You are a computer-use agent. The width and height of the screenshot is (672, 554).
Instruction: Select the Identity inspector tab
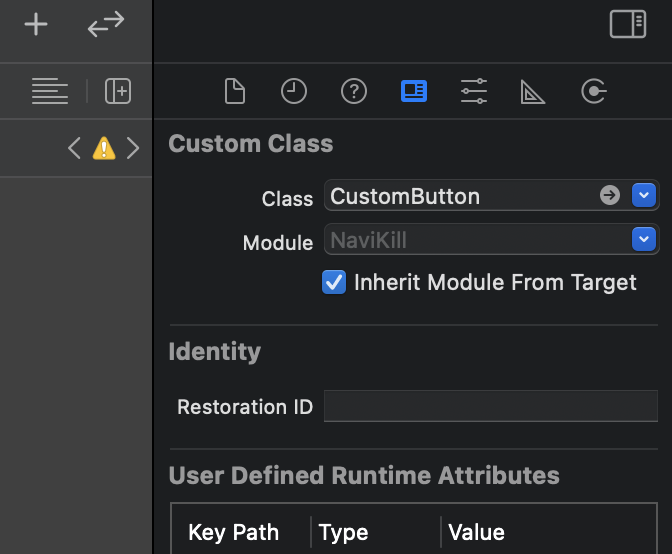coord(413,92)
